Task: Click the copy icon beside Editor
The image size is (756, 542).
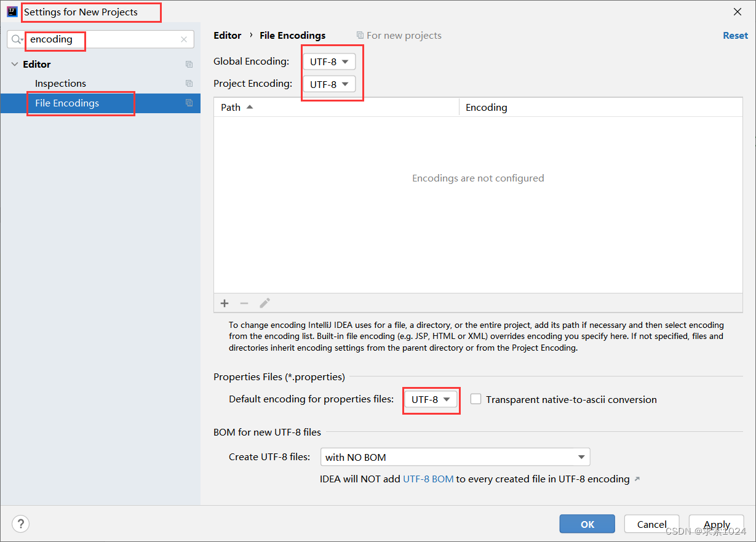Action: 189,64
